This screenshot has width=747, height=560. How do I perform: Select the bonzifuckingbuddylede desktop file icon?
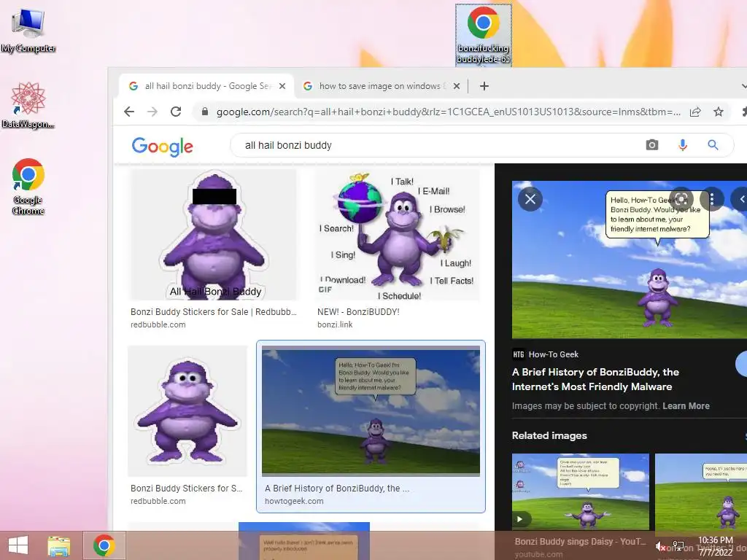[x=483, y=35]
